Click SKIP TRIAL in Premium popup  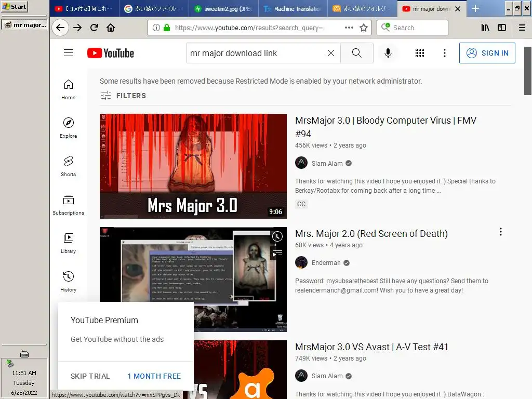(x=90, y=376)
